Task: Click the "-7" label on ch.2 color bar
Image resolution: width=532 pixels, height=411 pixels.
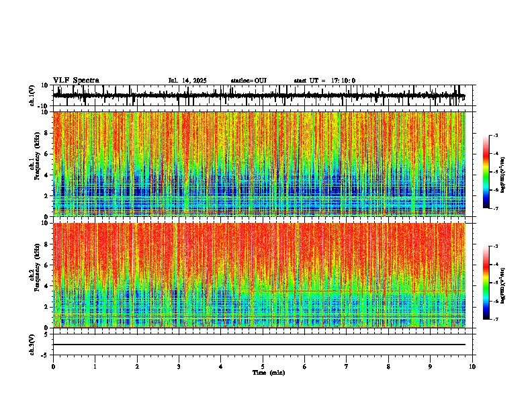Action: (496, 319)
